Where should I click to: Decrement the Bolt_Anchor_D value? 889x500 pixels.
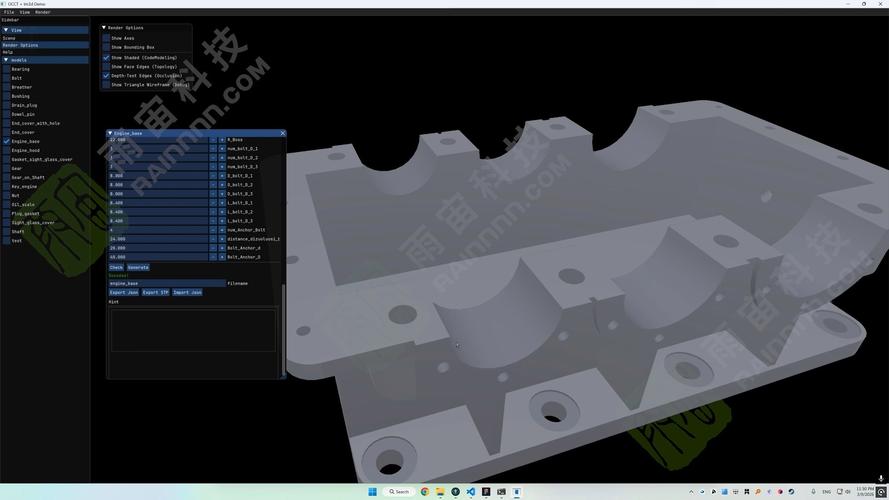point(213,257)
